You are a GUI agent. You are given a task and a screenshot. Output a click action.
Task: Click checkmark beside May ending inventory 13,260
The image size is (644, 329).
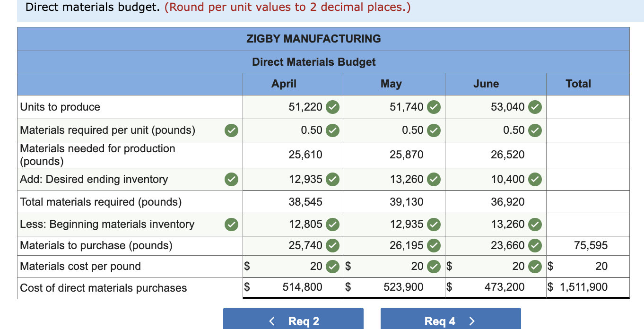pyautogui.click(x=434, y=179)
